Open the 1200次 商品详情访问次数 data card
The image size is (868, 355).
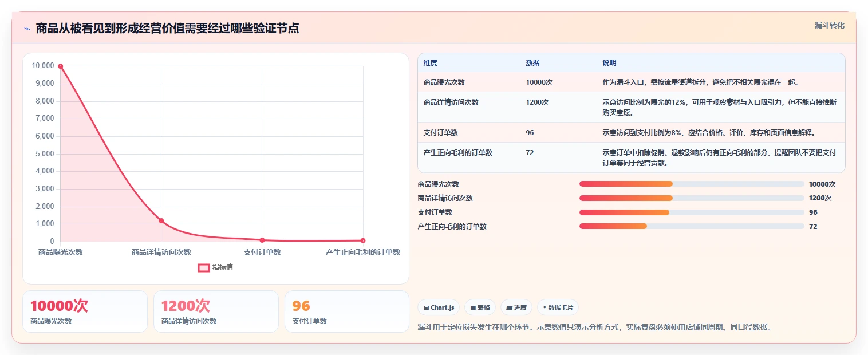coord(216,311)
